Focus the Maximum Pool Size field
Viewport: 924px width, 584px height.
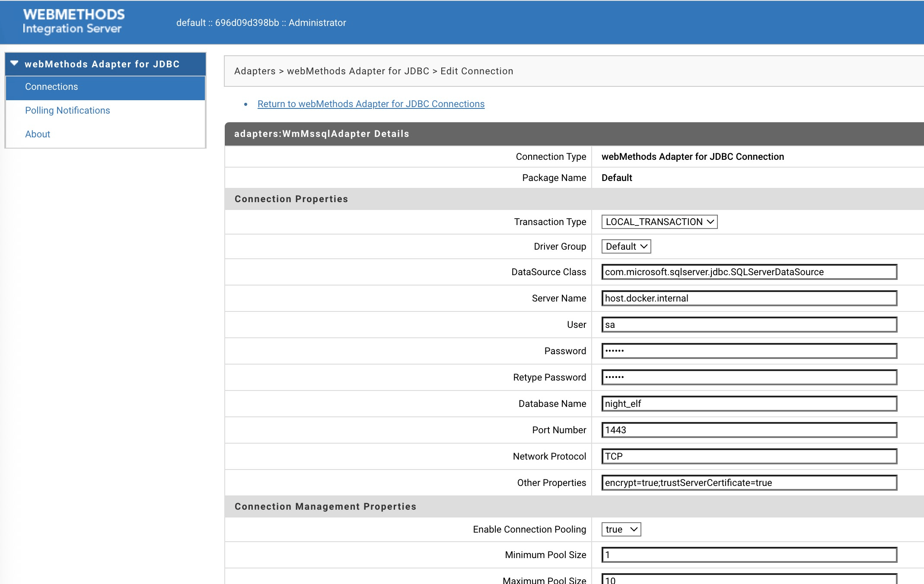[749, 580]
